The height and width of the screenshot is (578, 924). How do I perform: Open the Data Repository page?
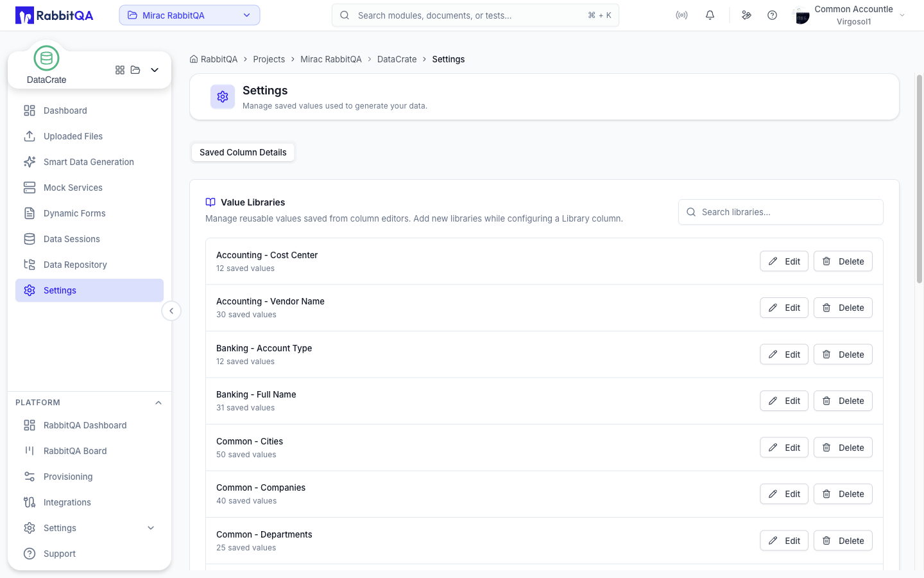click(89, 265)
